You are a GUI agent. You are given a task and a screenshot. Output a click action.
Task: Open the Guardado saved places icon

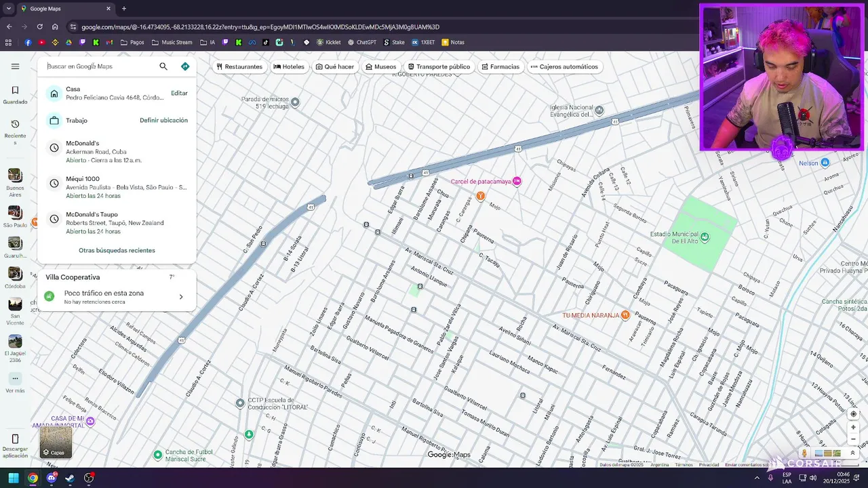pos(15,90)
